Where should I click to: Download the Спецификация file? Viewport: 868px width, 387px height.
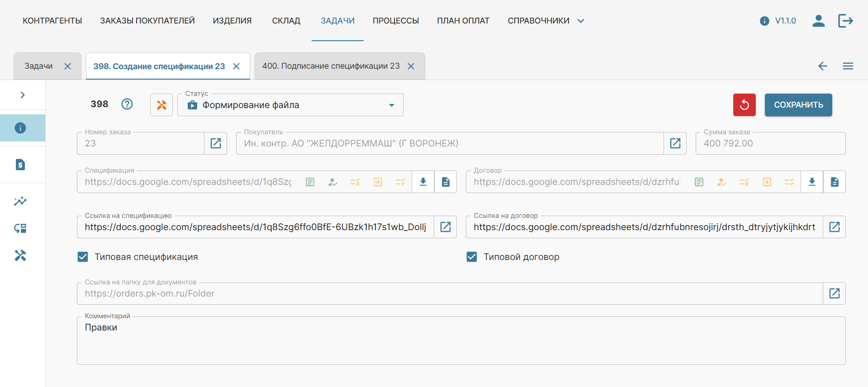tap(423, 182)
